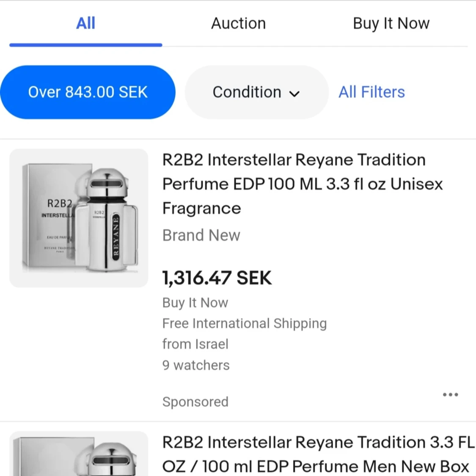
Task: Open the second R2B2 Interstellar listing
Action: pos(317,454)
